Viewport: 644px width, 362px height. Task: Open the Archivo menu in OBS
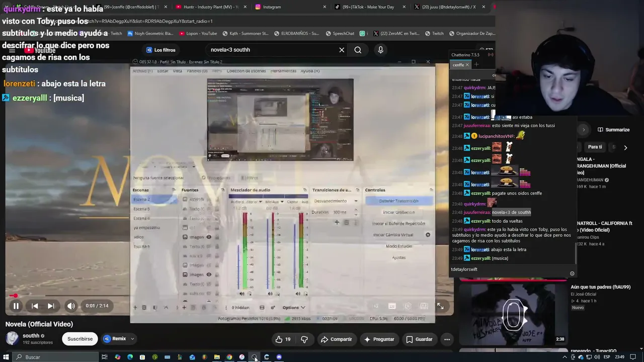tap(142, 71)
